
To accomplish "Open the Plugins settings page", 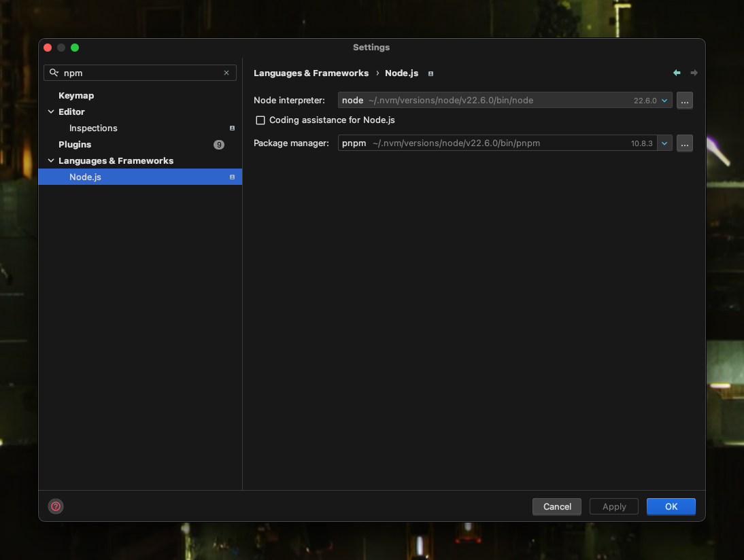I will [x=75, y=144].
